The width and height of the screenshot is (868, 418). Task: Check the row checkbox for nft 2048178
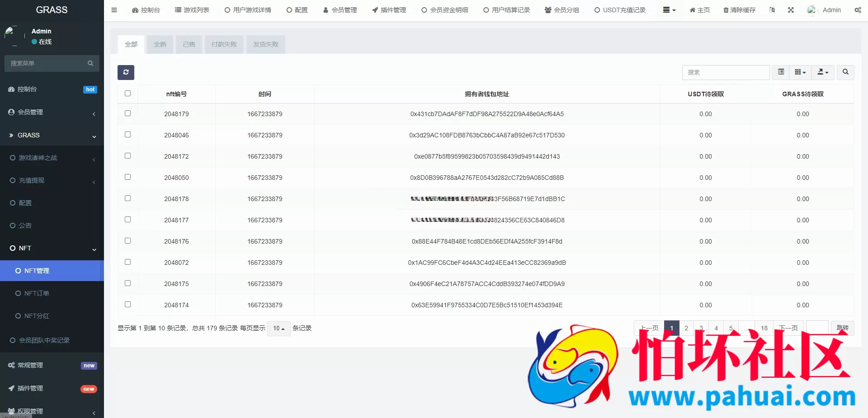point(127,198)
